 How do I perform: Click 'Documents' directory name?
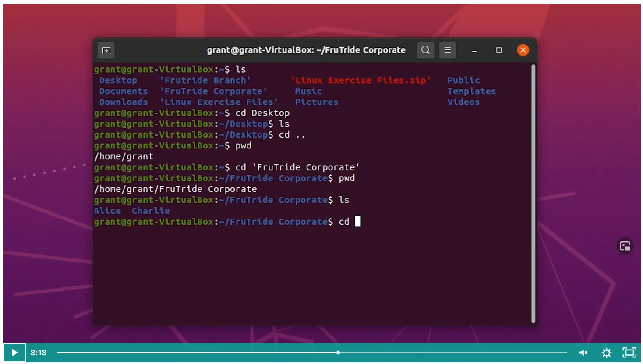124,91
